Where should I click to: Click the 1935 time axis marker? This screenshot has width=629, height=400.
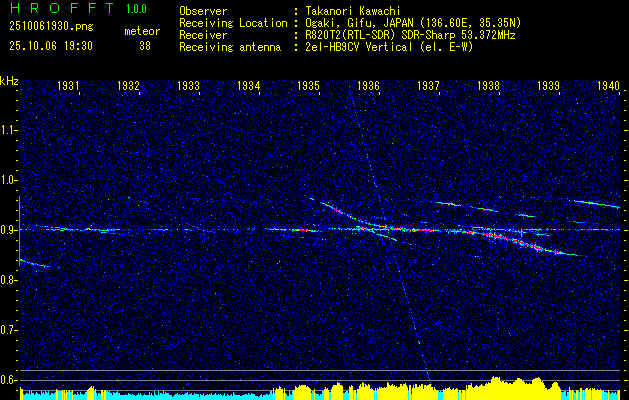(308, 85)
